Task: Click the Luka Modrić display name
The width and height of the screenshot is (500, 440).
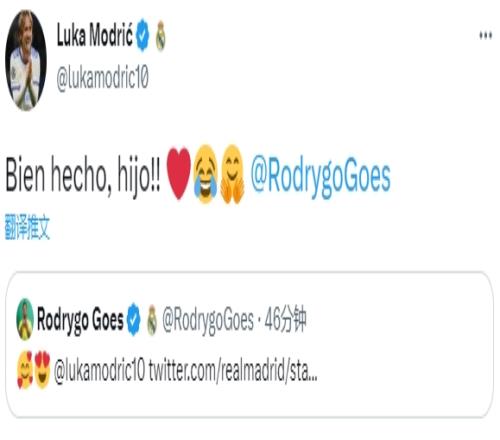Action: click(95, 35)
